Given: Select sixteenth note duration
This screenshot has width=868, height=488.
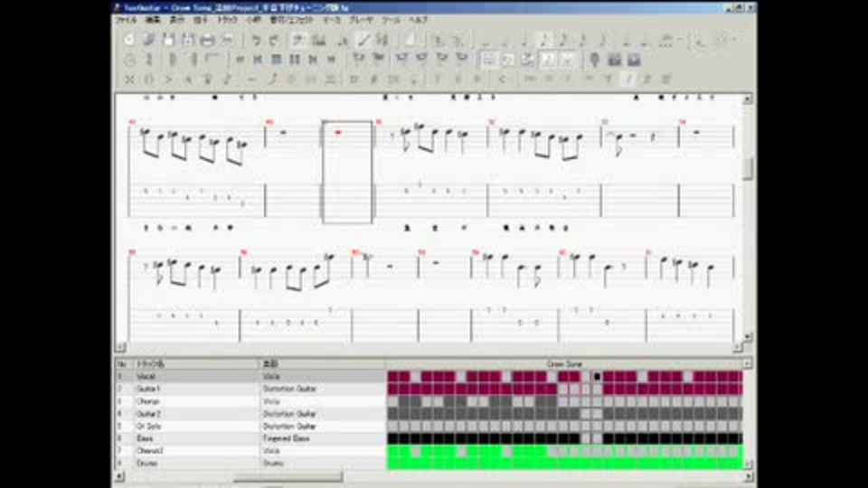Looking at the screenshot, I should pyautogui.click(x=563, y=40).
